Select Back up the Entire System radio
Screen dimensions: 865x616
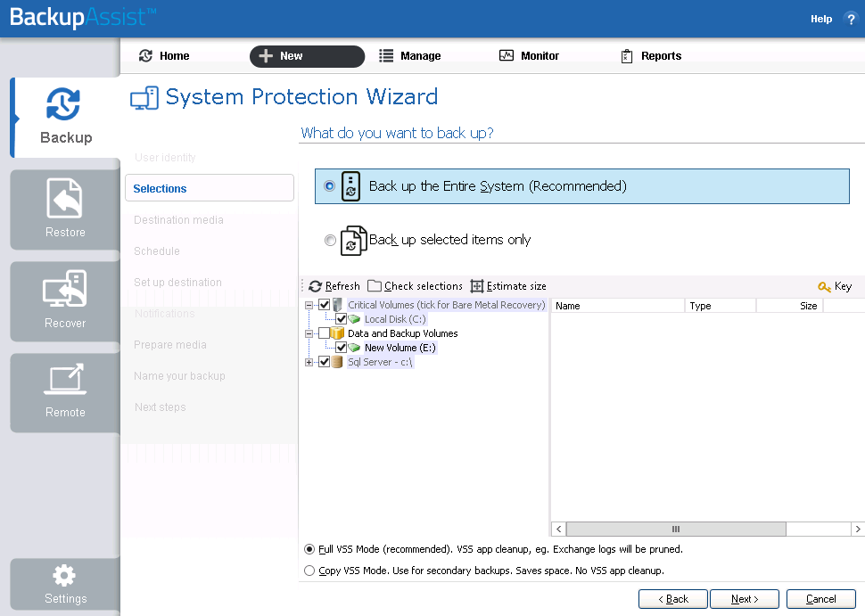click(329, 185)
